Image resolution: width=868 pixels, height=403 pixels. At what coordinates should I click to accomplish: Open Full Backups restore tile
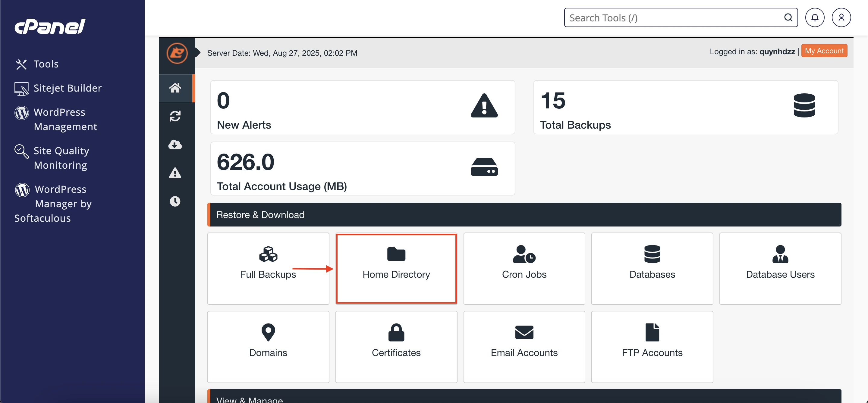pyautogui.click(x=268, y=268)
